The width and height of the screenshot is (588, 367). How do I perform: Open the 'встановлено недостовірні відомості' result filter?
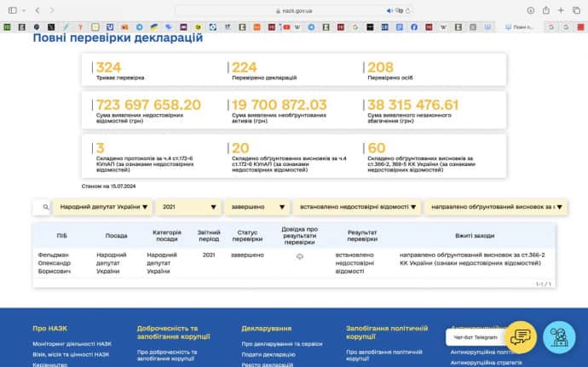tap(358, 207)
